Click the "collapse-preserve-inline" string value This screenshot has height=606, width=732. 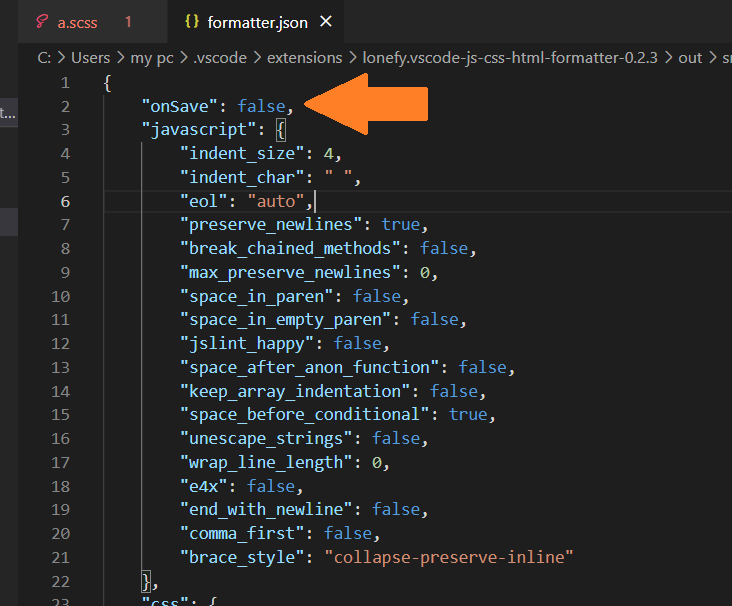[449, 557]
